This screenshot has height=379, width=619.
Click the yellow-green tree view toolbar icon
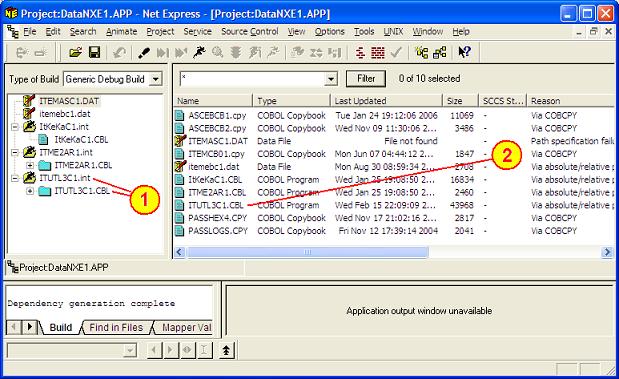click(422, 53)
